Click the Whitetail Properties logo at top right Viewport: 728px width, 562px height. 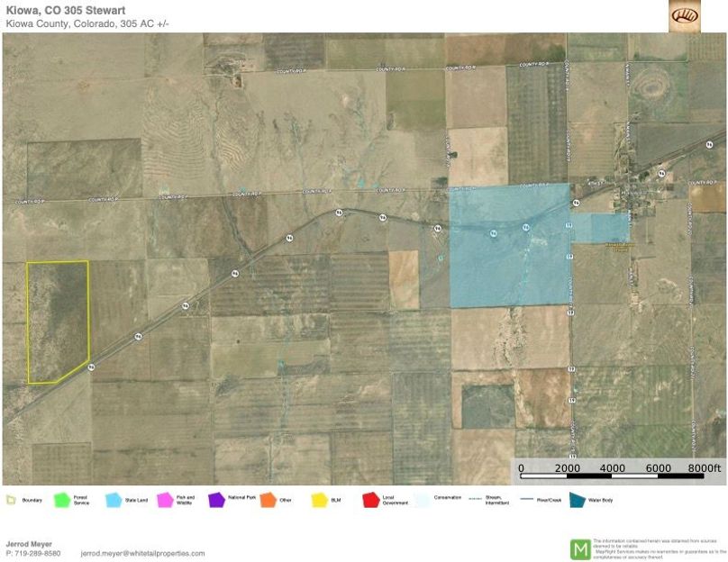pyautogui.click(x=685, y=16)
